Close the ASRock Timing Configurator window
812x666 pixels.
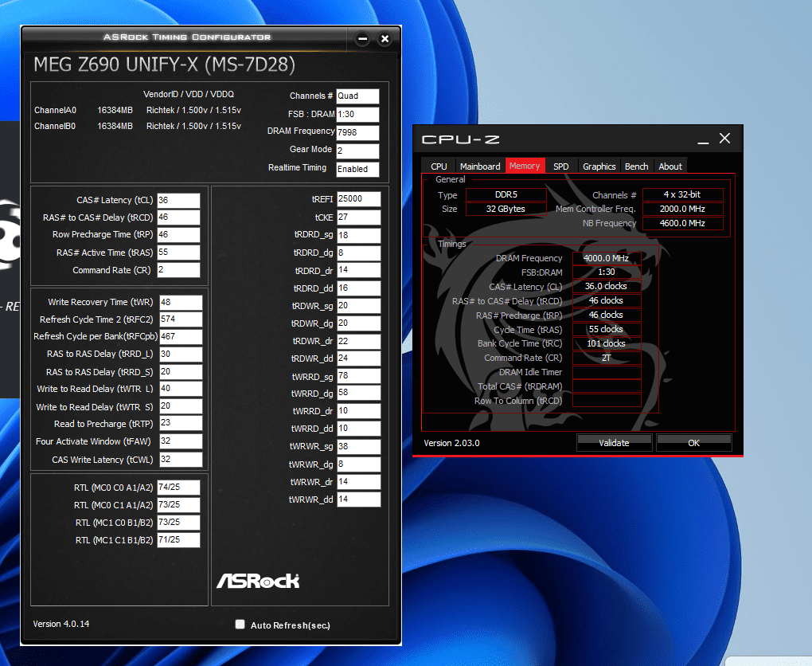click(x=385, y=38)
